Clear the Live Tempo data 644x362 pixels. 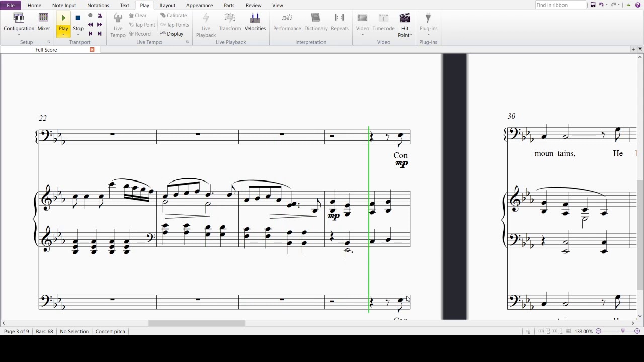tap(138, 16)
